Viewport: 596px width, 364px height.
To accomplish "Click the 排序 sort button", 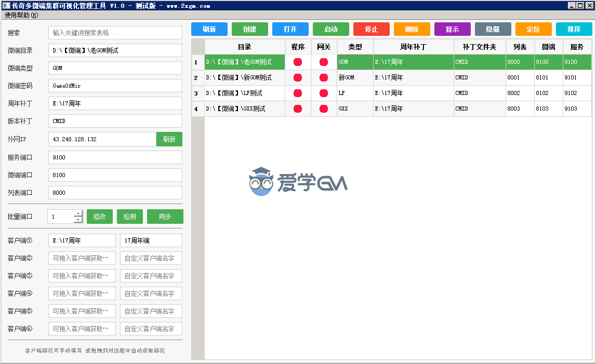I will click(x=574, y=29).
